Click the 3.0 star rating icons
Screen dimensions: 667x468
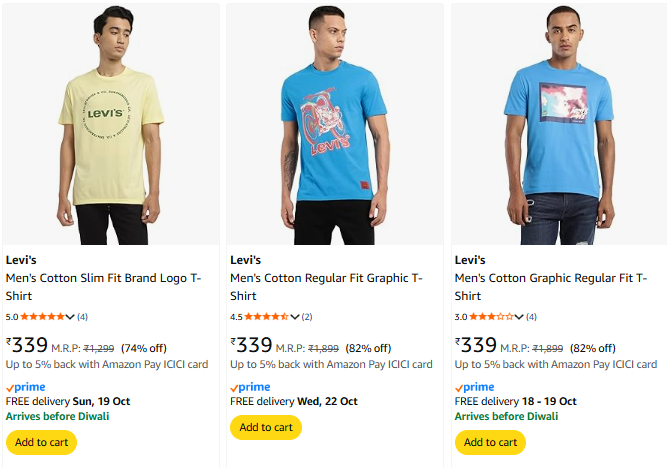[x=491, y=317]
